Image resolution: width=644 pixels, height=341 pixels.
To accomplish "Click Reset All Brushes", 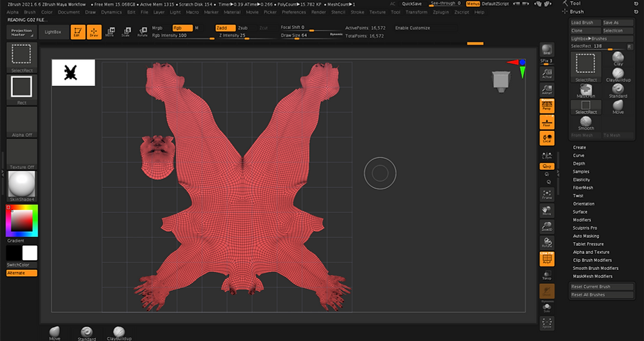I will pyautogui.click(x=602, y=294).
